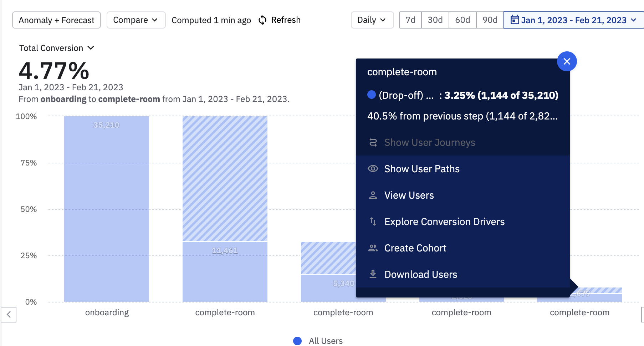Click the Anomaly + Forecast button

tap(56, 20)
